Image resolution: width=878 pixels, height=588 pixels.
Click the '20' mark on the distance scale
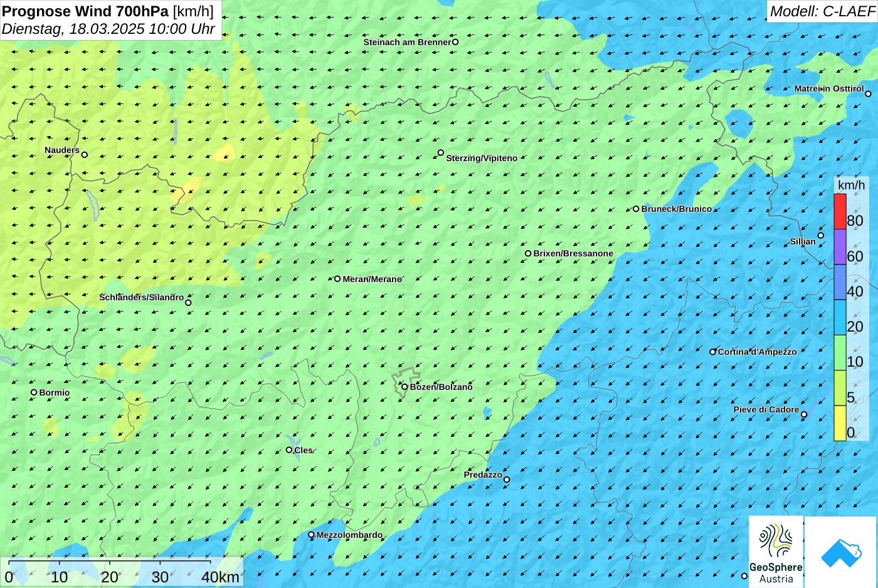tap(110, 577)
